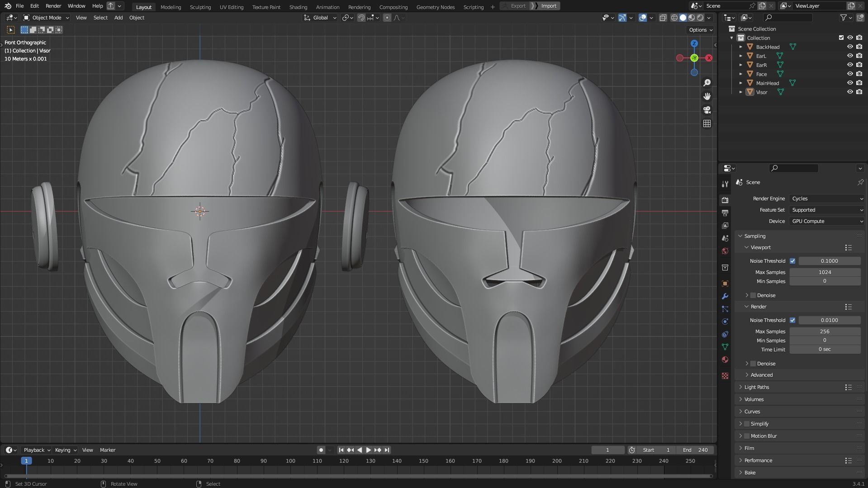
Task: Open the Object Constraints tab icon
Action: tap(725, 334)
